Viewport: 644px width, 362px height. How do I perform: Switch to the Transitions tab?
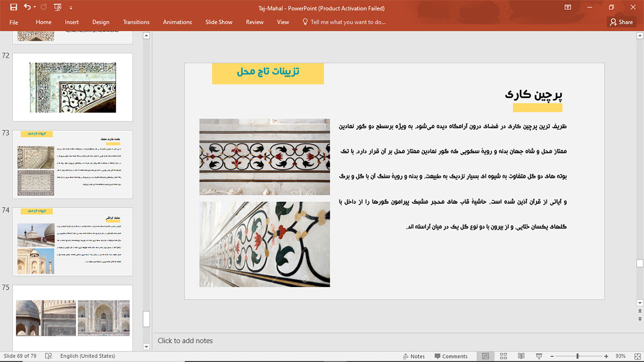tap(136, 22)
